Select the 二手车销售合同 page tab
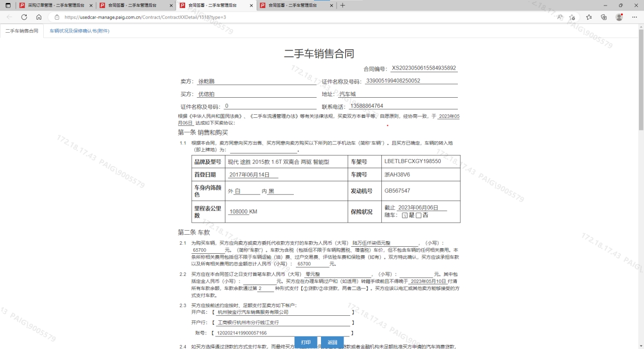This screenshot has width=644, height=349. 22,31
